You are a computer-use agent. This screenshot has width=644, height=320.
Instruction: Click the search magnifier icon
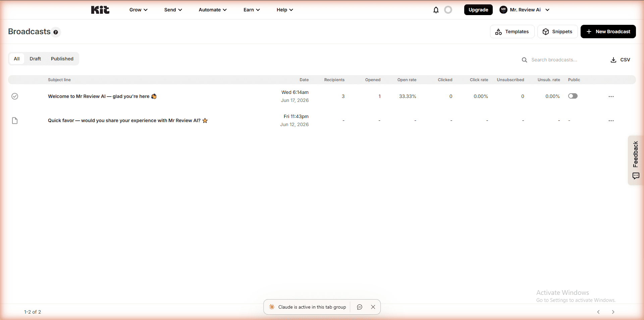click(x=524, y=60)
